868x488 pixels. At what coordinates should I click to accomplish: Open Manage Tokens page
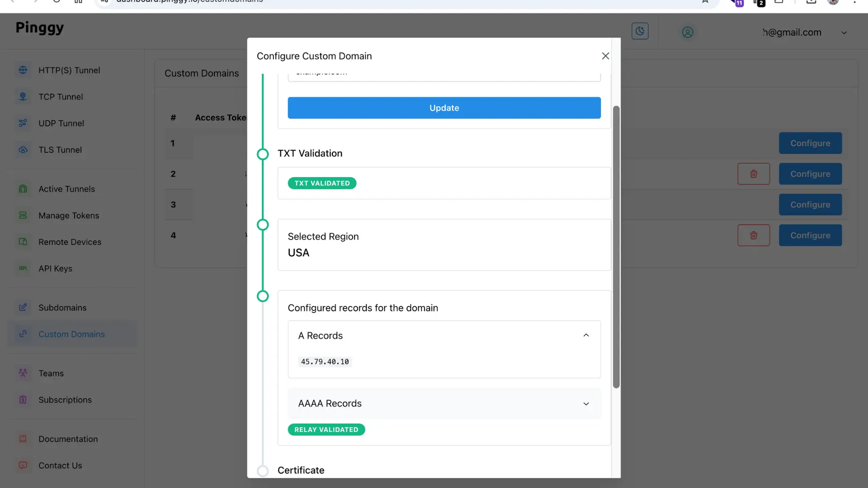[69, 216]
